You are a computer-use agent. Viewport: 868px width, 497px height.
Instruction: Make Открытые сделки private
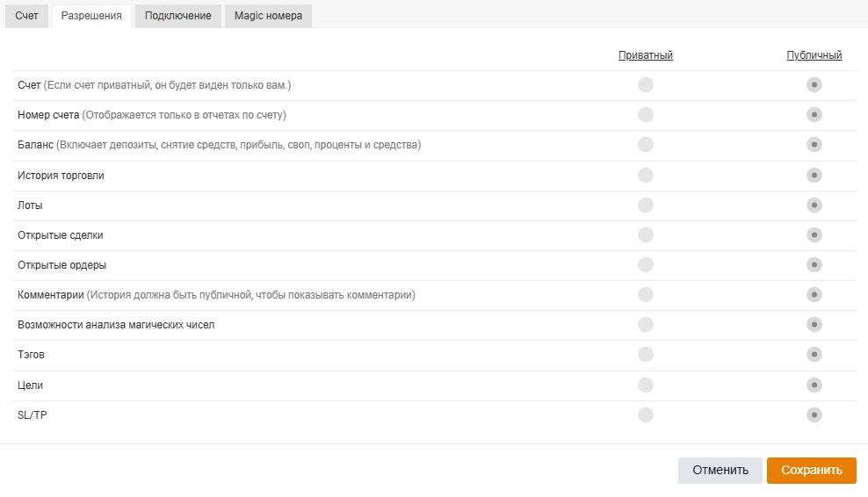point(646,235)
